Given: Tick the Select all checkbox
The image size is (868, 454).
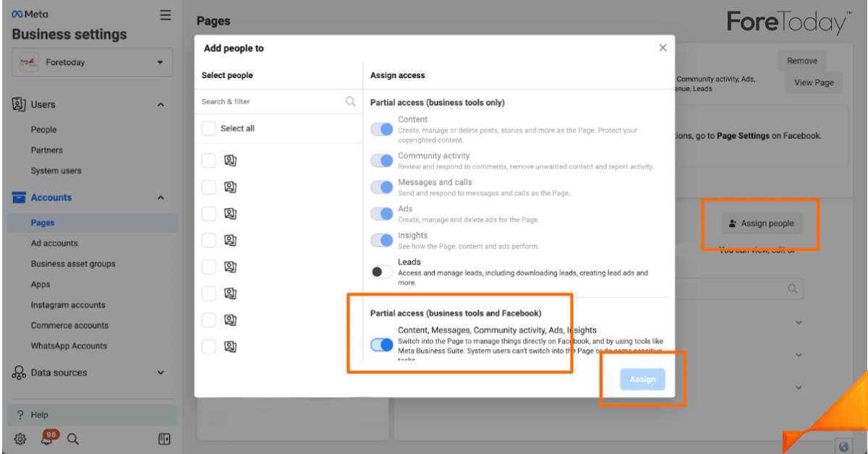Looking at the screenshot, I should pos(209,129).
